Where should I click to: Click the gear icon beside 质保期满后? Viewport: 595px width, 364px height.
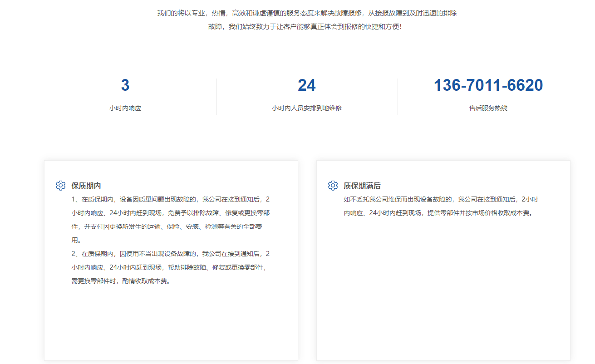coord(333,185)
